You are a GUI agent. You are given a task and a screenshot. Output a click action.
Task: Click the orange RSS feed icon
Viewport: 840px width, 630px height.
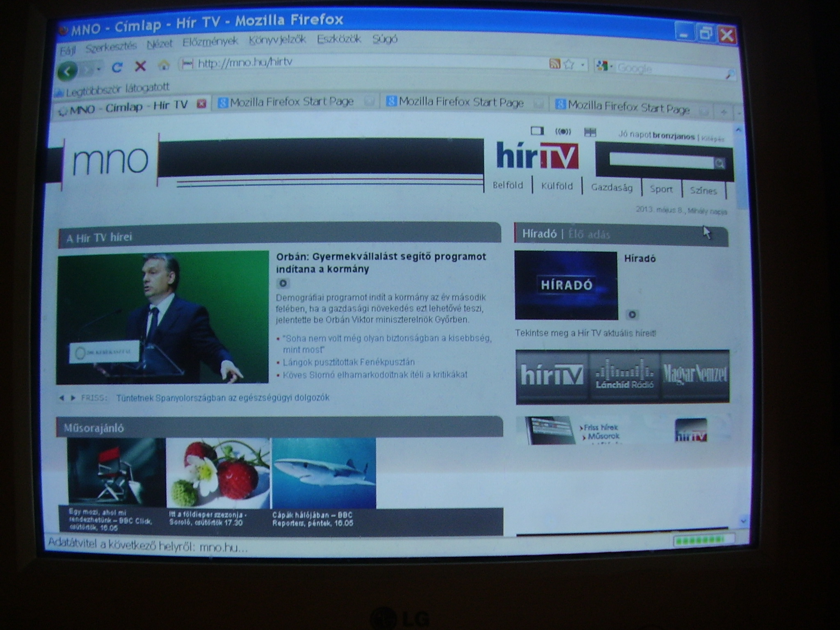coord(554,64)
